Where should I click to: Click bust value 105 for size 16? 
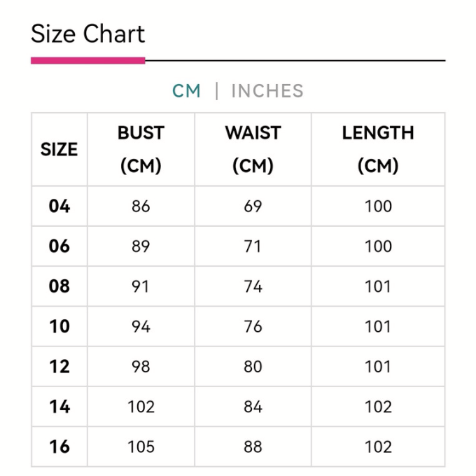(x=141, y=447)
